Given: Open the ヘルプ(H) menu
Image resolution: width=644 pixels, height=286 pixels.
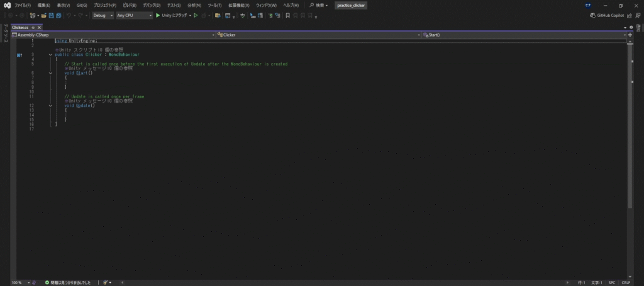Looking at the screenshot, I should pos(291,5).
